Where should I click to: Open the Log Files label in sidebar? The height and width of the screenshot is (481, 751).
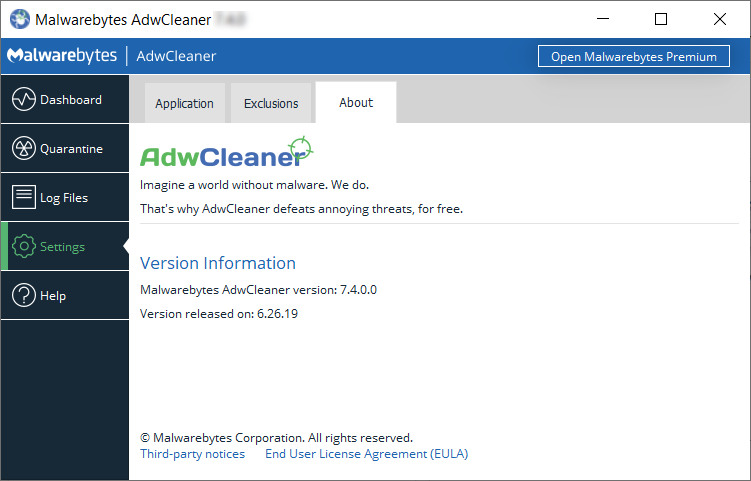[64, 198]
